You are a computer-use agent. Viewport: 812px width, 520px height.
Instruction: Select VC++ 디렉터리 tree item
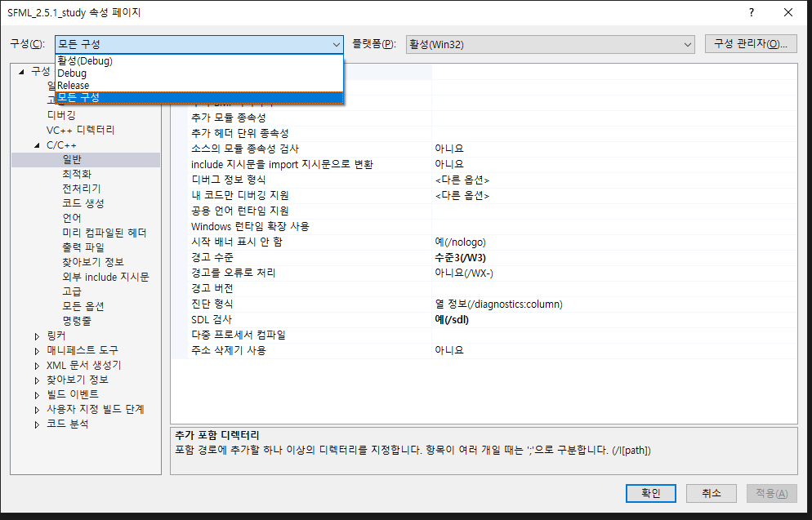click(x=80, y=130)
